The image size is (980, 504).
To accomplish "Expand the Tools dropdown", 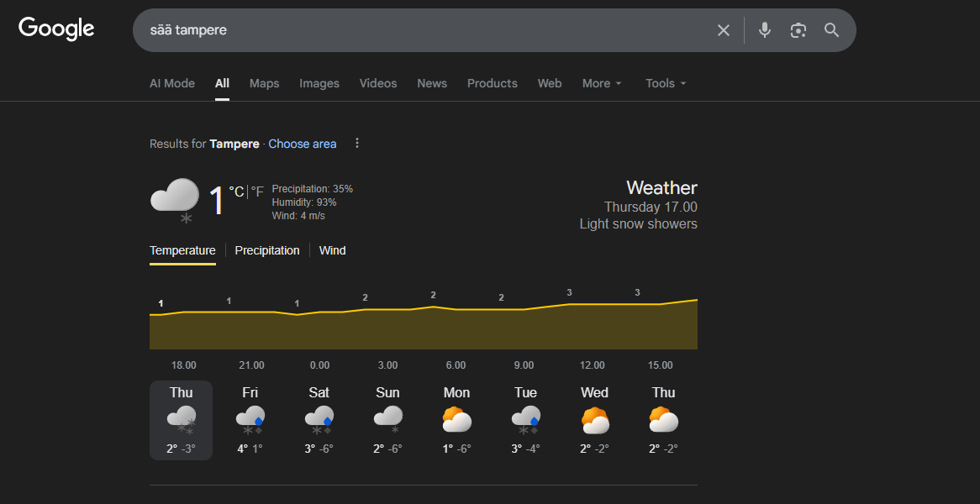I will pyautogui.click(x=666, y=83).
